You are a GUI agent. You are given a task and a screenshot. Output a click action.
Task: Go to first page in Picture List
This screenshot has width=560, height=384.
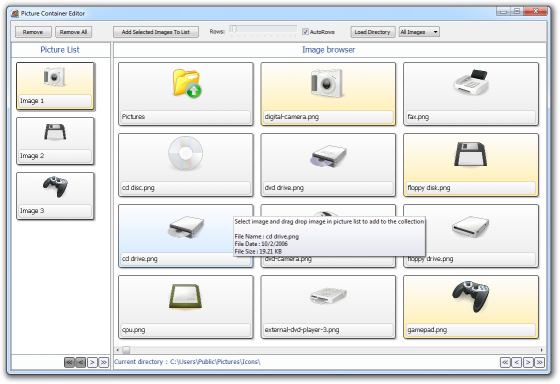click(x=69, y=362)
